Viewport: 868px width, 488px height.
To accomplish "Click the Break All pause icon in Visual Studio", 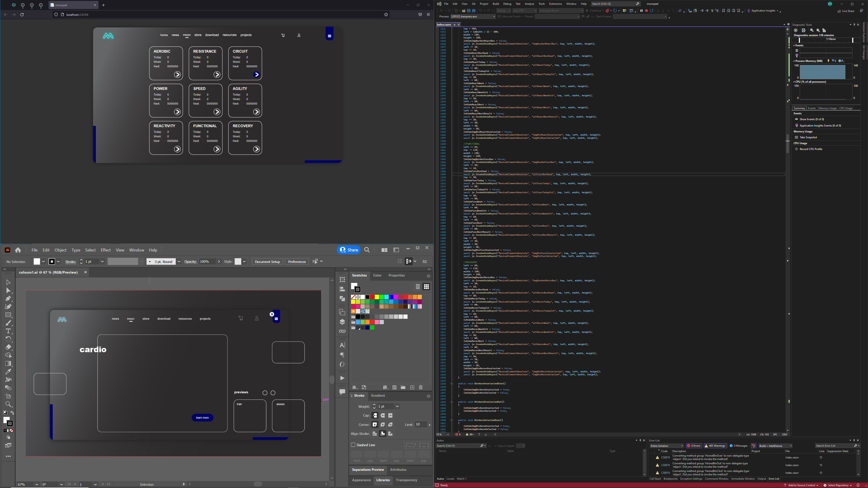I will tap(641, 10).
